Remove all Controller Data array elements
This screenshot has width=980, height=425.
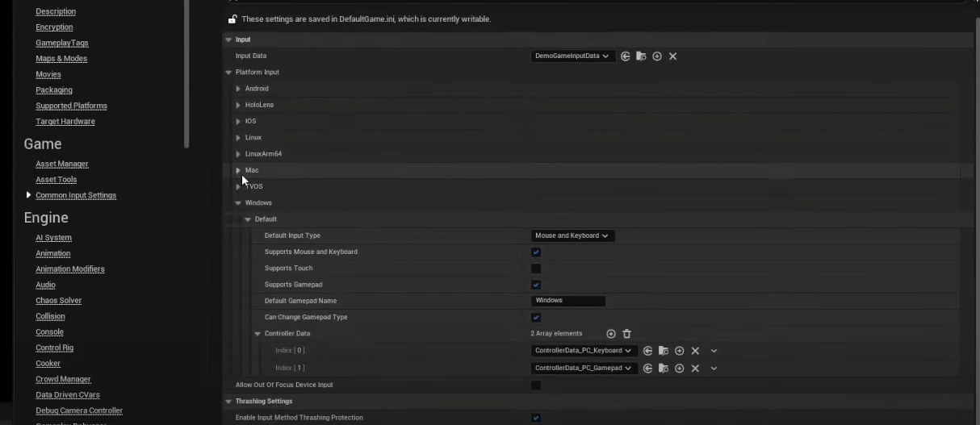pos(626,334)
